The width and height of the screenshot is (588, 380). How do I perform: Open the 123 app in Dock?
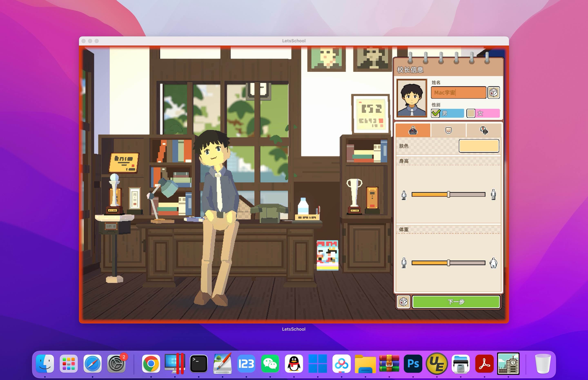246,363
